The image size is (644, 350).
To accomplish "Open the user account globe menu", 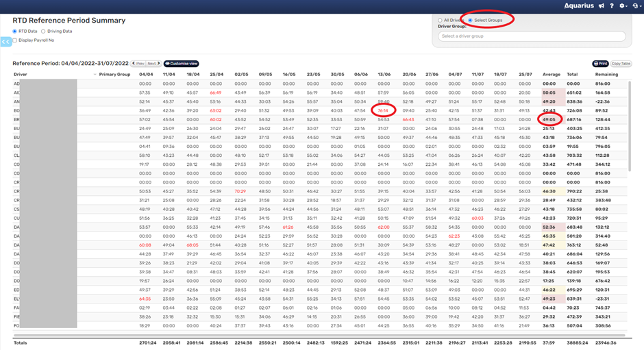I will pos(635,6).
